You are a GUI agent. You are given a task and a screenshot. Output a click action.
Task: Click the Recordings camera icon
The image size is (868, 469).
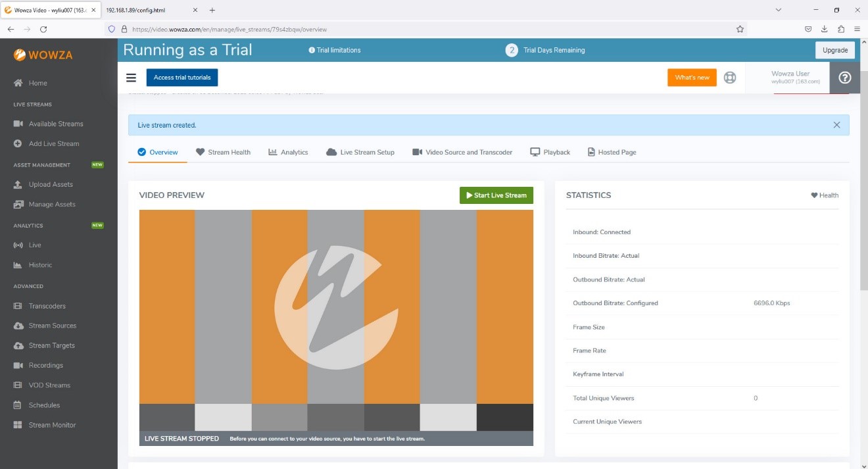[x=18, y=365]
